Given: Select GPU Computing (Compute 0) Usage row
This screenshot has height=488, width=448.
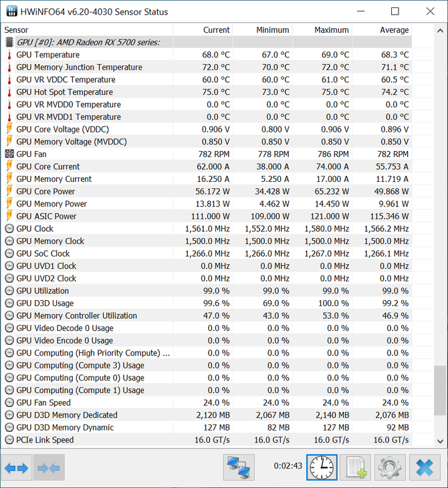Looking at the screenshot, I should click(x=207, y=378).
